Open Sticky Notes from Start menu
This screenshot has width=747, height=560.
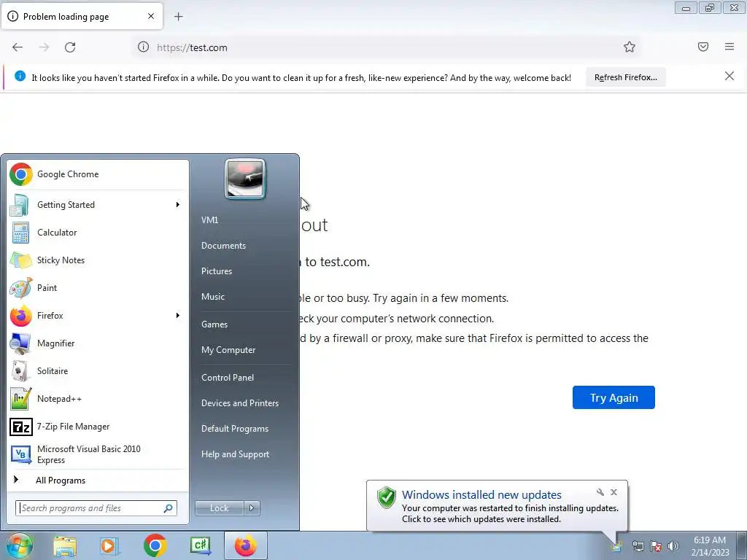pyautogui.click(x=98, y=260)
